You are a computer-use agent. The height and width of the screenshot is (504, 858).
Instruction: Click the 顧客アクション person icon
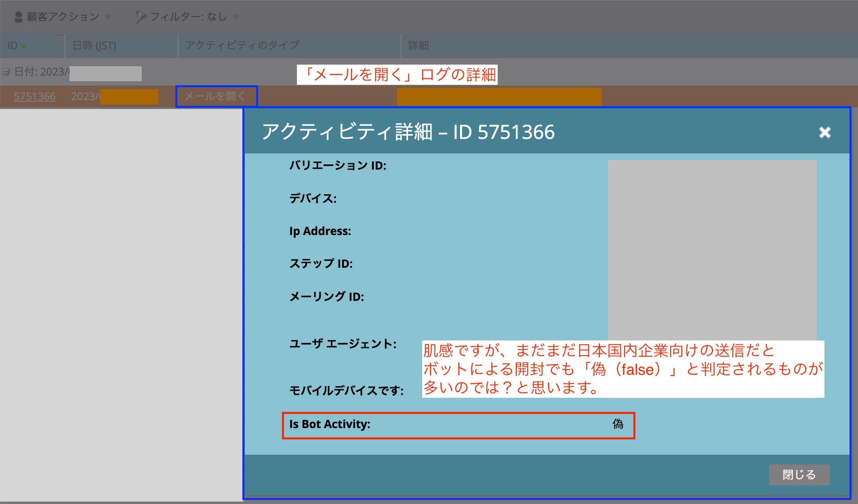tap(18, 17)
